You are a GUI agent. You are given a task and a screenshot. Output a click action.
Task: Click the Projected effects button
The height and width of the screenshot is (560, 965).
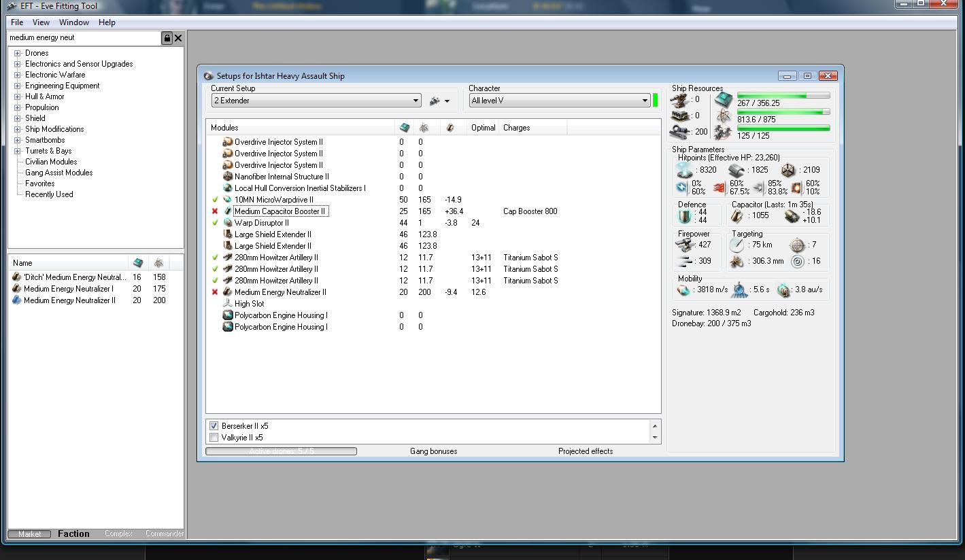(x=585, y=451)
